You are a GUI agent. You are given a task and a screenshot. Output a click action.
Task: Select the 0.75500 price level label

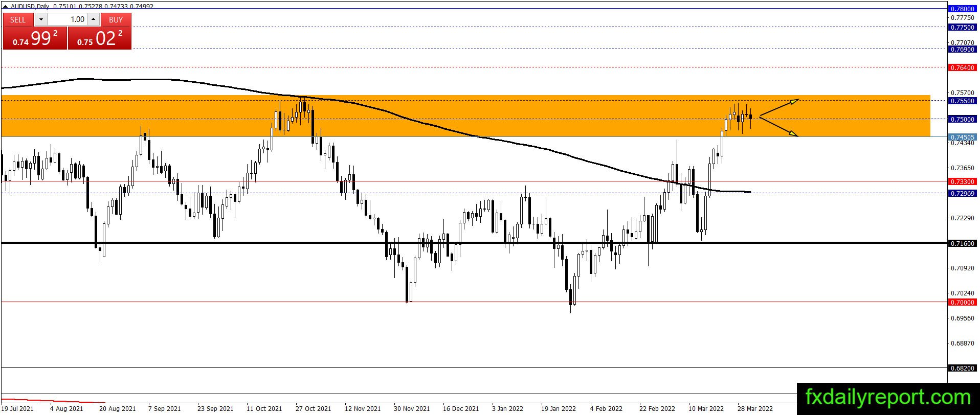click(x=962, y=101)
